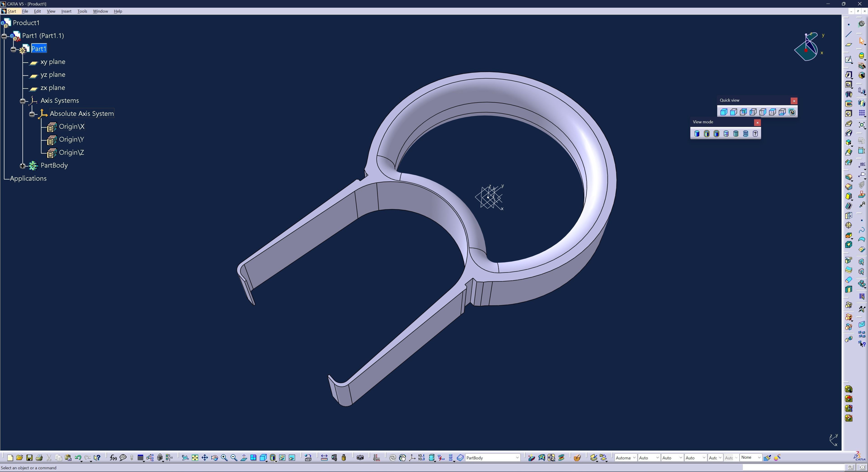Image resolution: width=868 pixels, height=472 pixels.
Task: Click the Undo arrow icon
Action: [78, 458]
